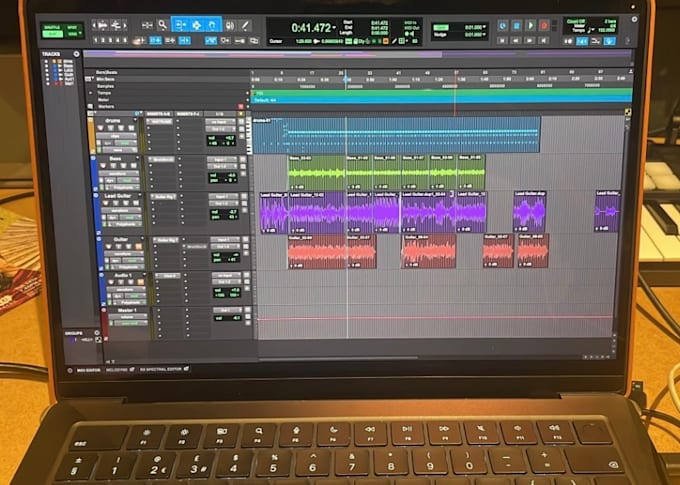
Task: Open Lead Guitar Polyphonic elastic audio dropdown
Action: pos(124,225)
